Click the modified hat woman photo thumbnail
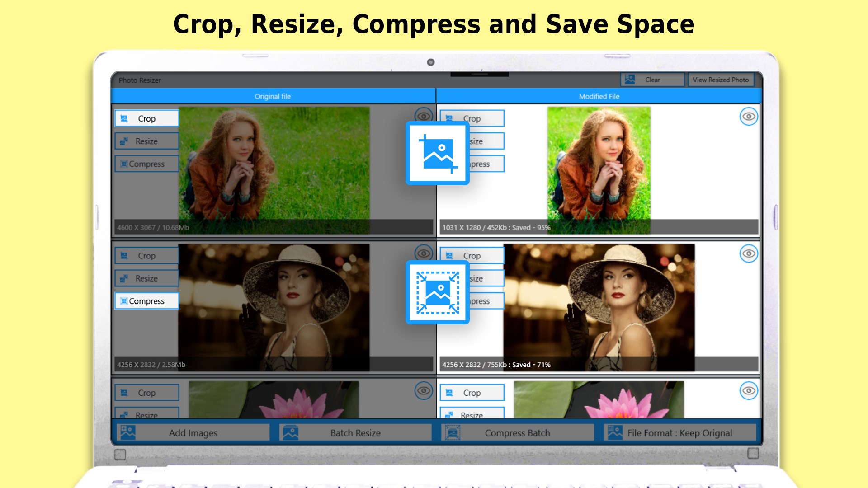This screenshot has height=488, width=868. coord(599,307)
